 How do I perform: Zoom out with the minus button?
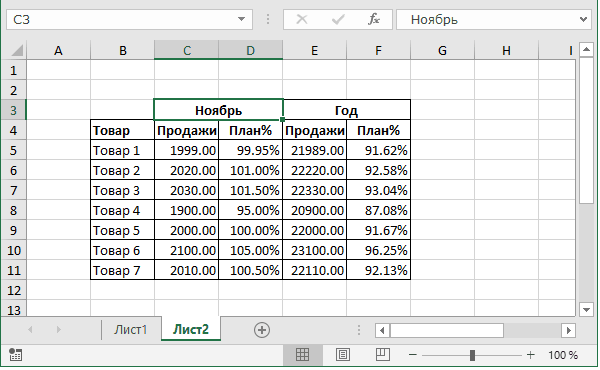412,355
